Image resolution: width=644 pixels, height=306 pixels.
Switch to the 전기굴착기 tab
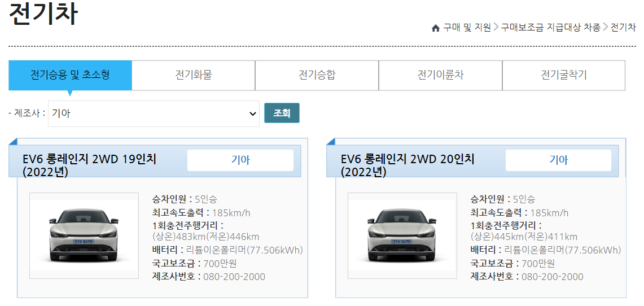564,76
